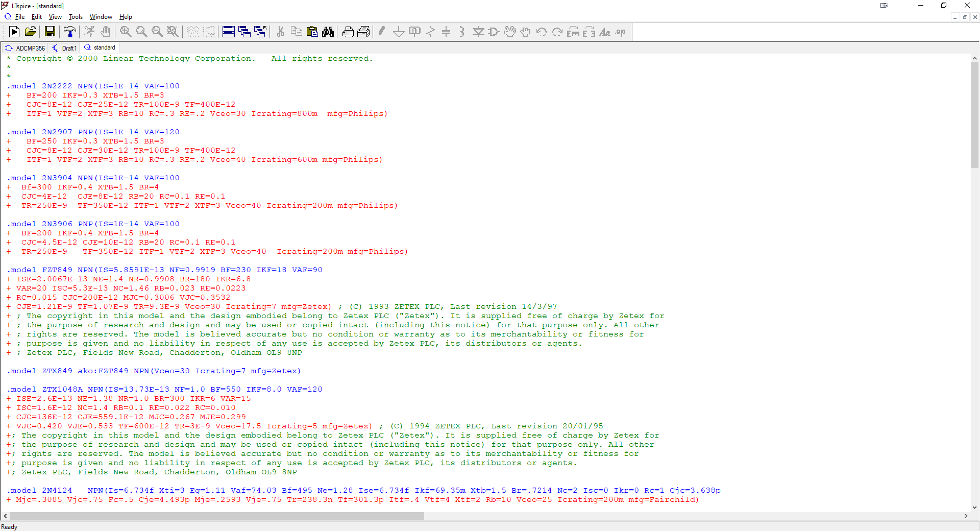Click the Print printer icon
This screenshot has width=980, height=531.
click(x=348, y=32)
